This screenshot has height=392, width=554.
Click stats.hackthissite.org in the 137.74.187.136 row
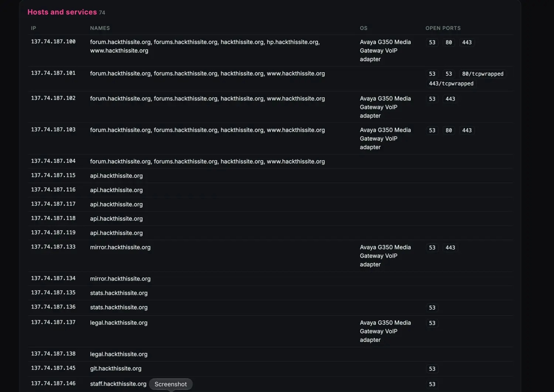[x=119, y=307]
